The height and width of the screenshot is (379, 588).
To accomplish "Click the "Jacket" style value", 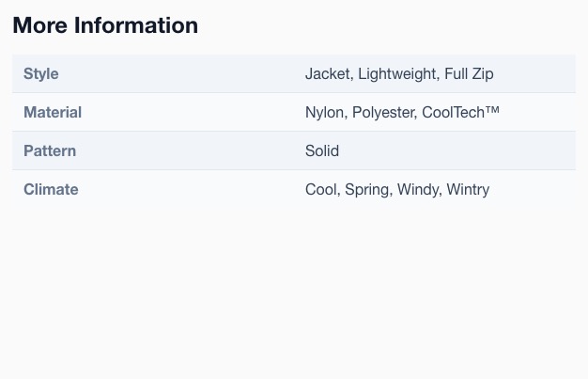I will coord(330,73).
